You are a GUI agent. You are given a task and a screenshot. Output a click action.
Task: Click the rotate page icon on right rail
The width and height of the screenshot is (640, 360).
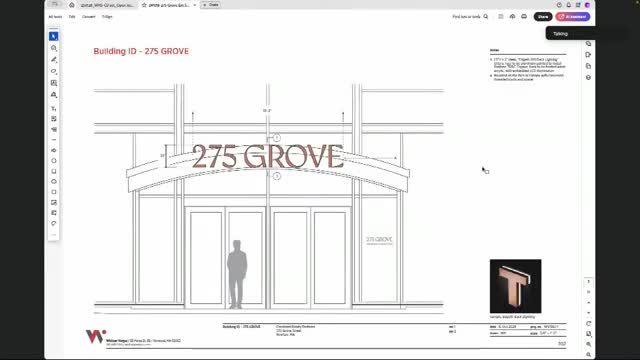click(589, 324)
